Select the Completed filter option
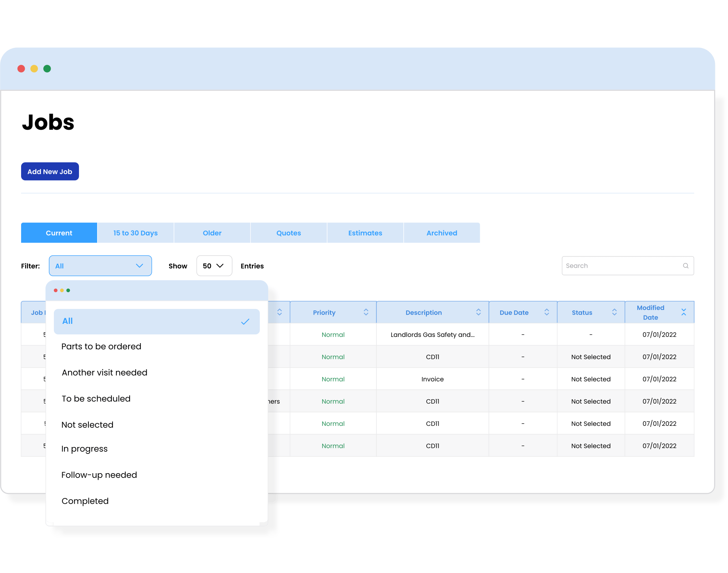The height and width of the screenshot is (573, 728). tap(85, 501)
